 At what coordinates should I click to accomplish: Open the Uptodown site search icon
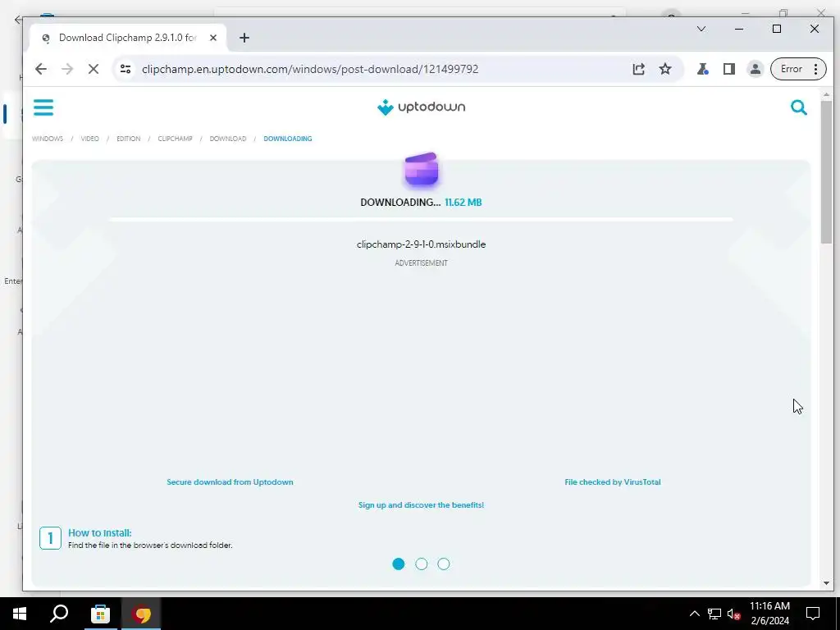tap(799, 107)
